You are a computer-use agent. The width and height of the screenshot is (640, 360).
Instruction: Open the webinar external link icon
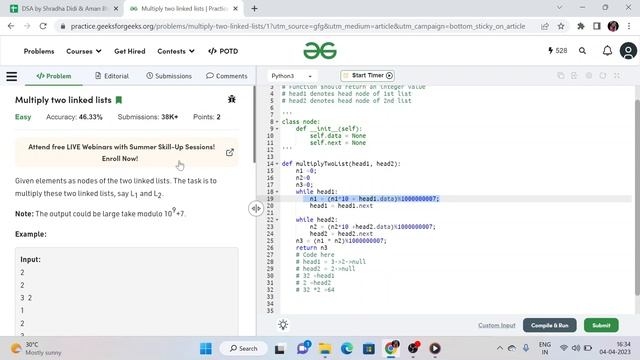pos(230,152)
